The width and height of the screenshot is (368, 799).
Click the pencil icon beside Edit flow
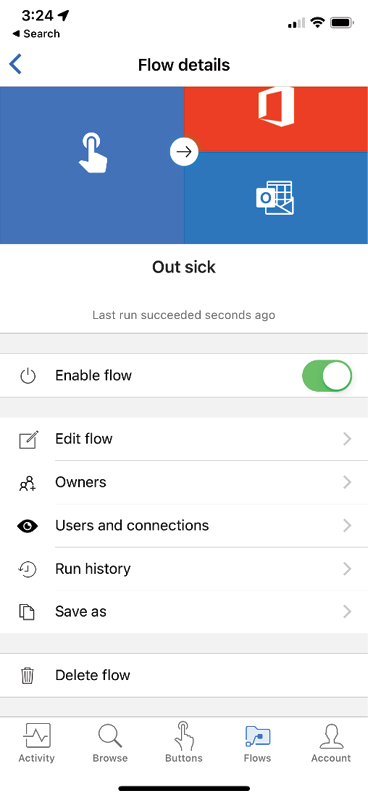click(x=28, y=439)
